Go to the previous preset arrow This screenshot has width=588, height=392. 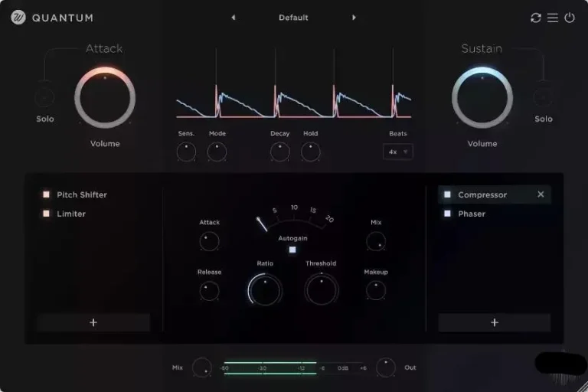point(234,18)
